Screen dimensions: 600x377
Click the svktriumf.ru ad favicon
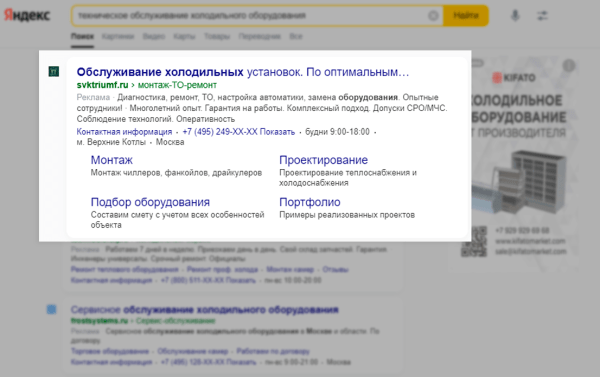pos(54,72)
